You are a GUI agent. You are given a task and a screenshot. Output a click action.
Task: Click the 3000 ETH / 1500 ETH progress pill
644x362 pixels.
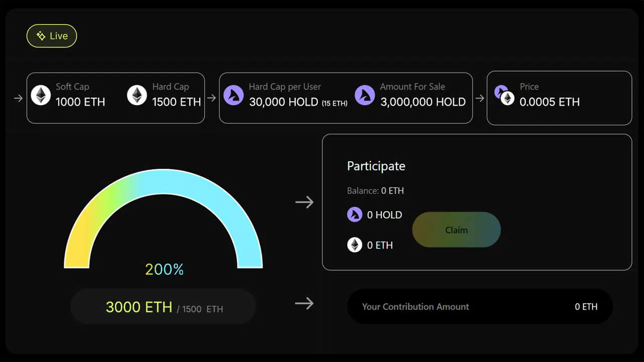pos(164,307)
